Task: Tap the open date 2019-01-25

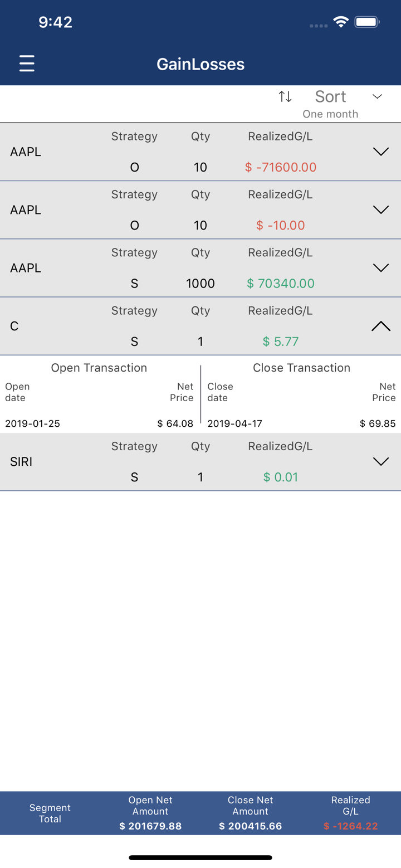Action: click(x=32, y=423)
